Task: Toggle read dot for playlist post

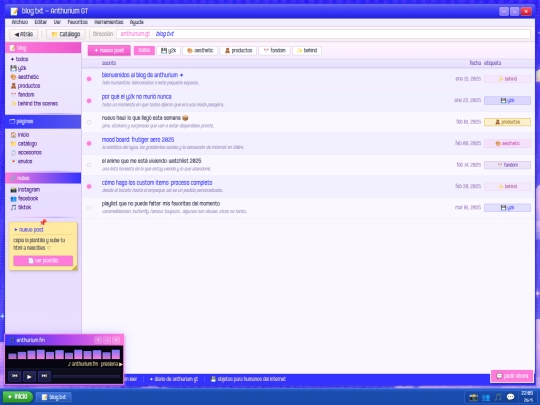Action: [x=89, y=208]
